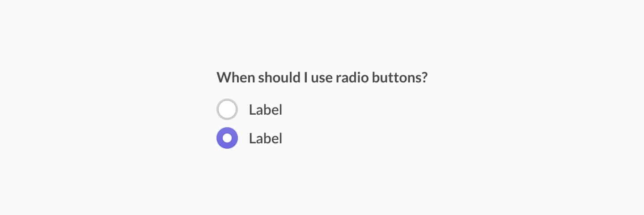644x215 pixels.
Task: Click the white center of the empty radio circle
Action: point(227,109)
